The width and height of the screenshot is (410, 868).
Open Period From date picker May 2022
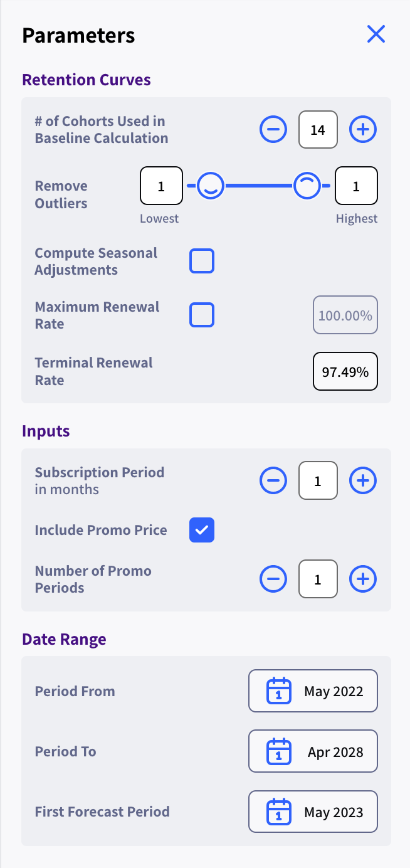click(313, 691)
